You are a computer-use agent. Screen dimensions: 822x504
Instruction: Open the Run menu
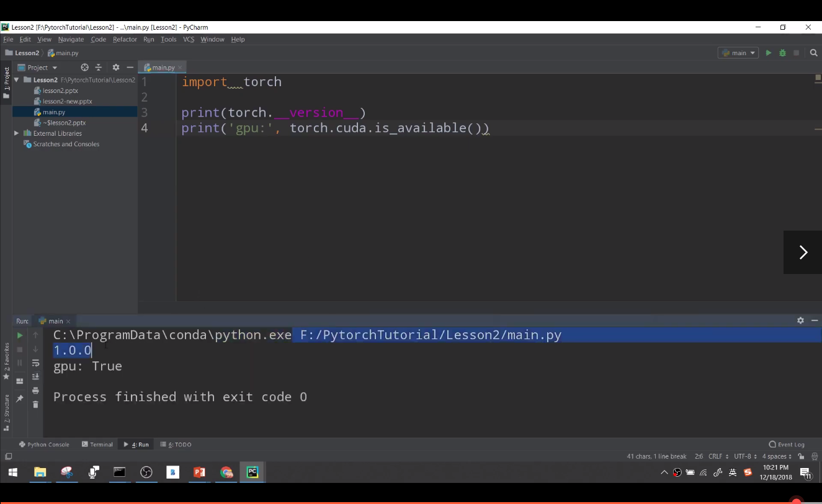tap(149, 39)
